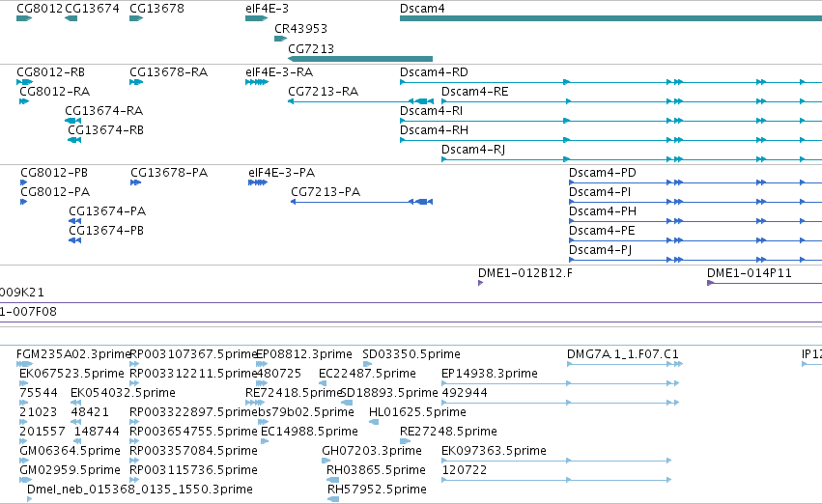Select the EC14988.5prime EST label

point(310,432)
